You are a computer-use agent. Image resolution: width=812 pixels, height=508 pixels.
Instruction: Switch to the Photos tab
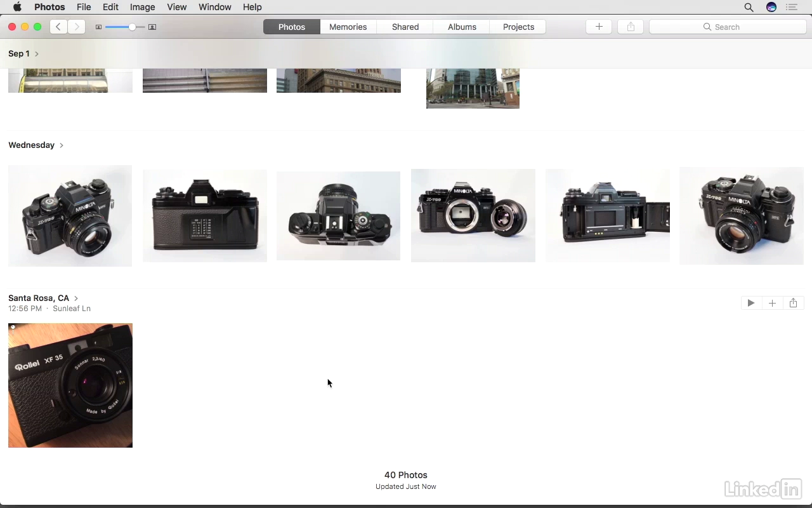(292, 27)
